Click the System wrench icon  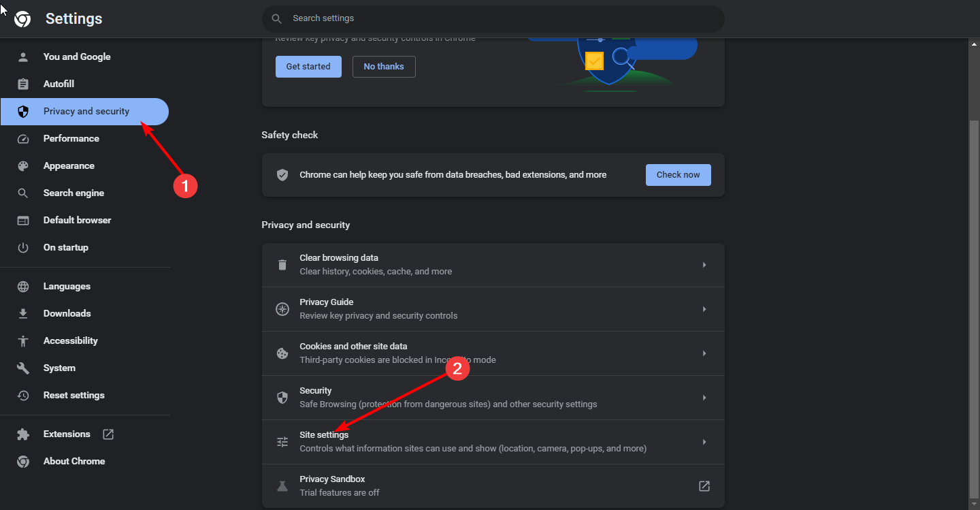[x=23, y=368]
